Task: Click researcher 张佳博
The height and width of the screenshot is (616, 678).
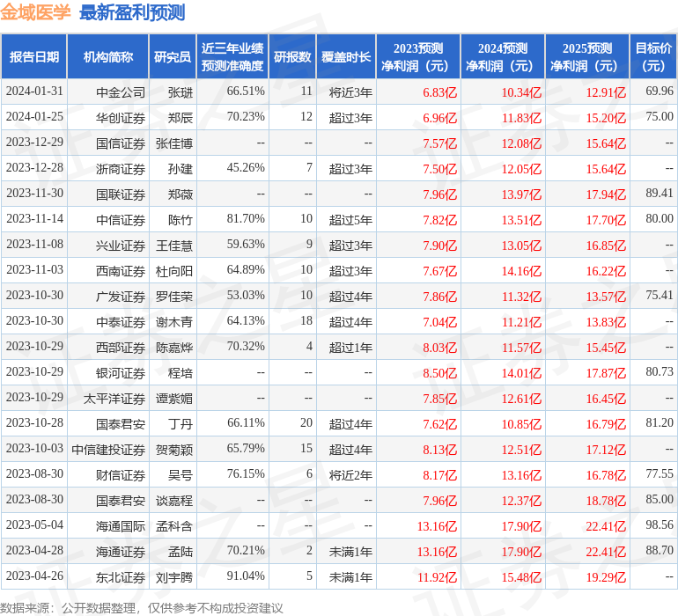Action: (x=174, y=143)
